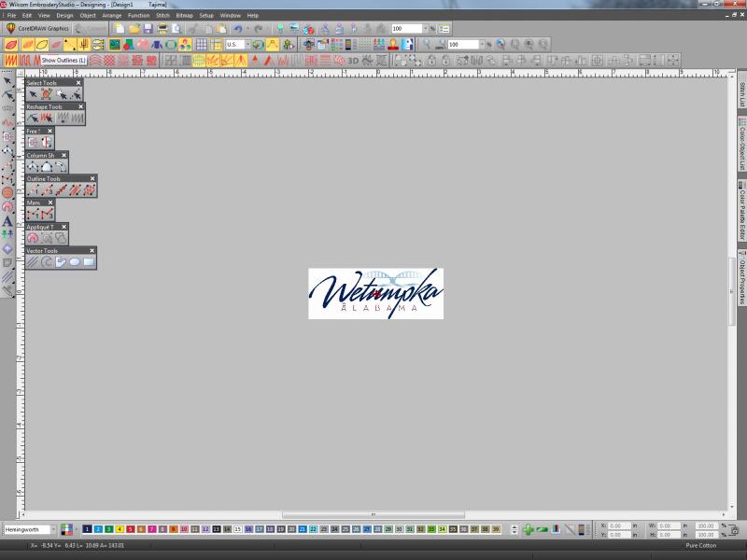
Task: Open the File menu
Action: pyautogui.click(x=11, y=15)
